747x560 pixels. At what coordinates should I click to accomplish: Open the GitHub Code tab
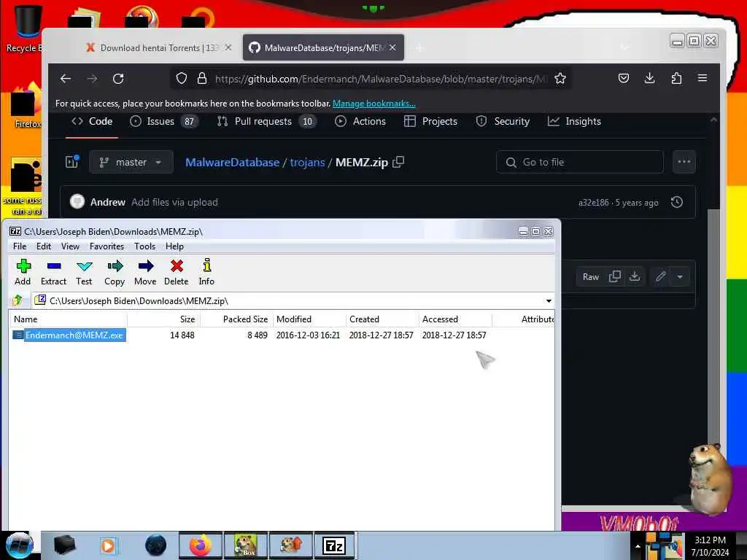tap(92, 122)
